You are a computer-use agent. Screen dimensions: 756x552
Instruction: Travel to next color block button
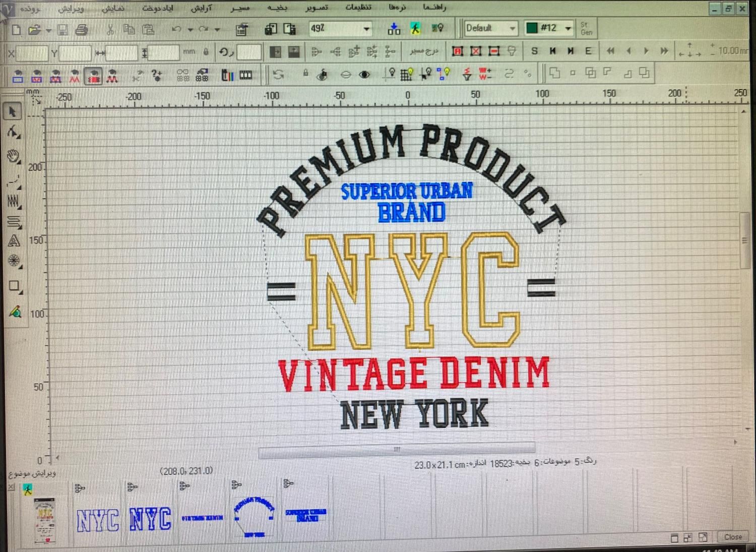[571, 50]
